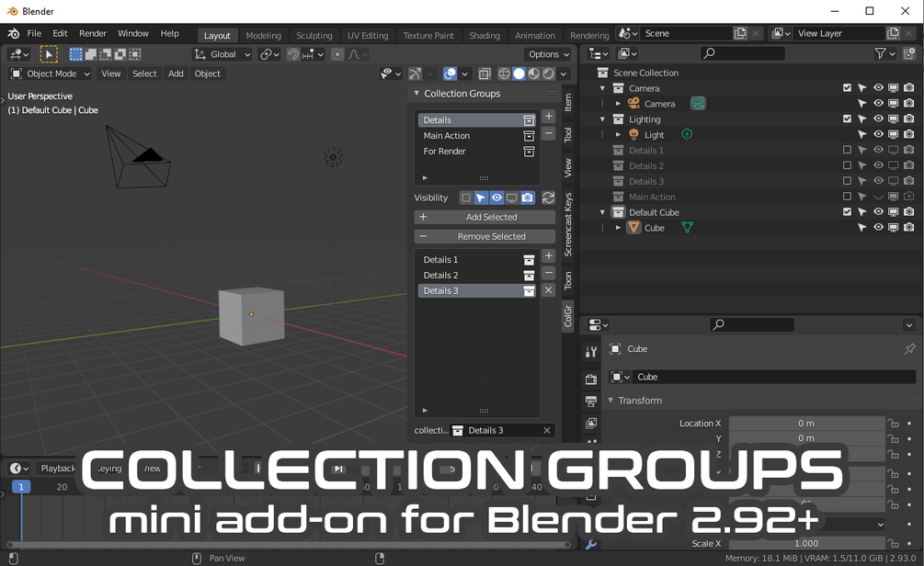Collapse the Lighting collection in the outliner

pyautogui.click(x=600, y=119)
